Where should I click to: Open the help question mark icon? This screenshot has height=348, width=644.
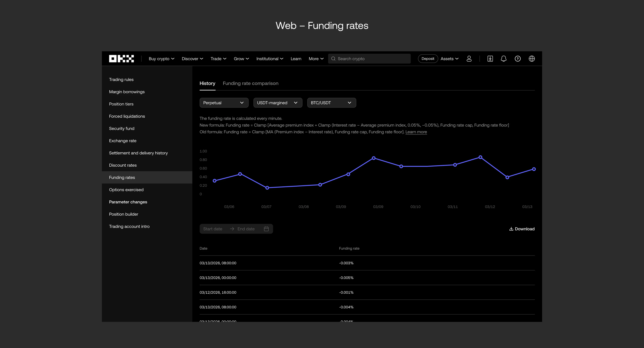click(x=517, y=59)
